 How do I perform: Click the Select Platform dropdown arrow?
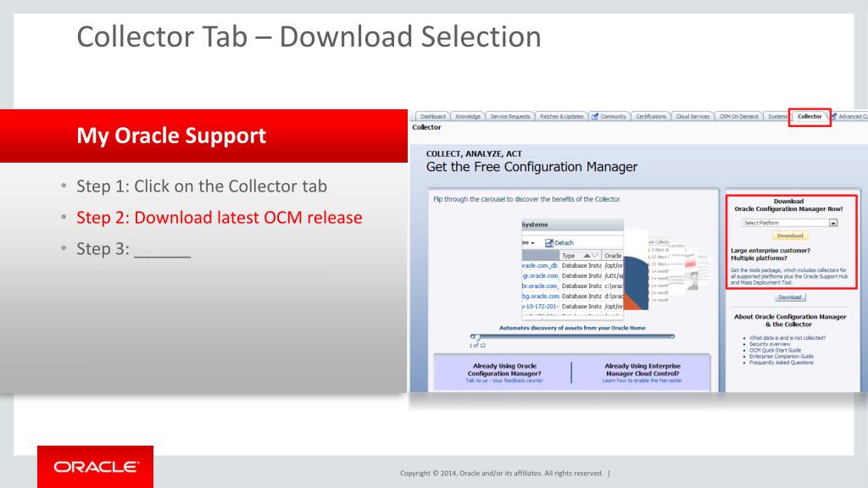pyautogui.click(x=833, y=223)
